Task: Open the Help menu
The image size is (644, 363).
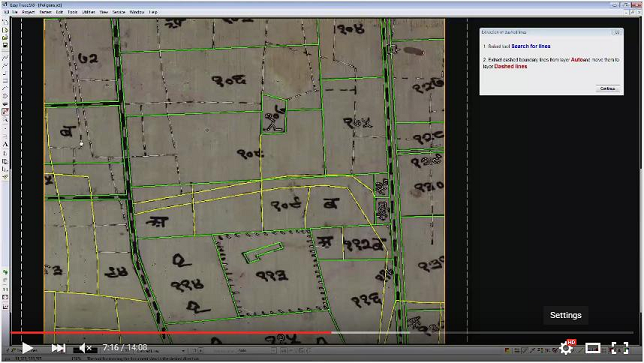Action: point(153,12)
